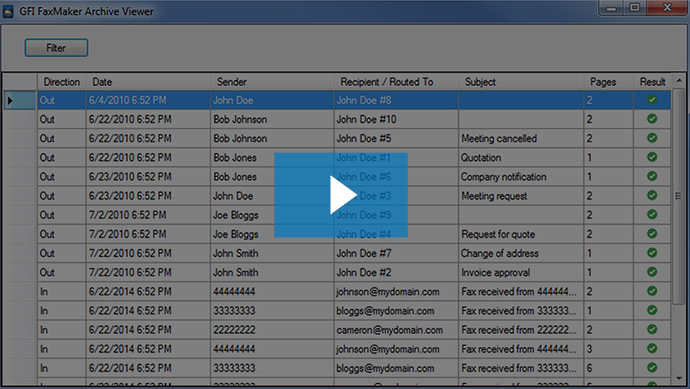690x389 pixels.
Task: Select the sender cell in the Quotation row
Action: [x=272, y=158]
